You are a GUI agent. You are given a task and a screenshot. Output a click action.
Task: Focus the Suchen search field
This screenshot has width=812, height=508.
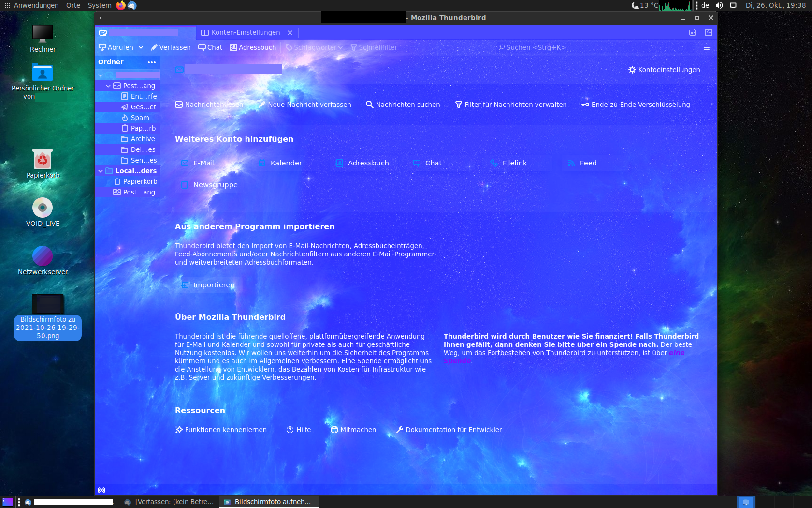532,47
